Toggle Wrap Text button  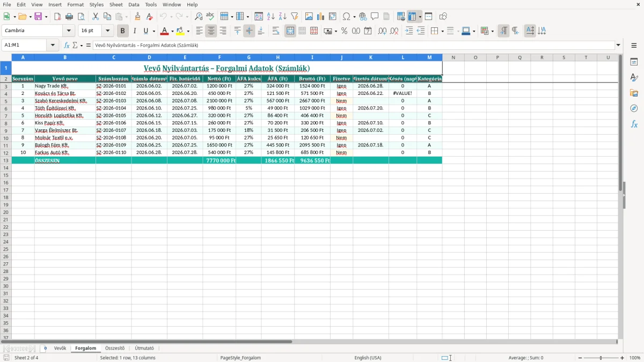click(276, 31)
